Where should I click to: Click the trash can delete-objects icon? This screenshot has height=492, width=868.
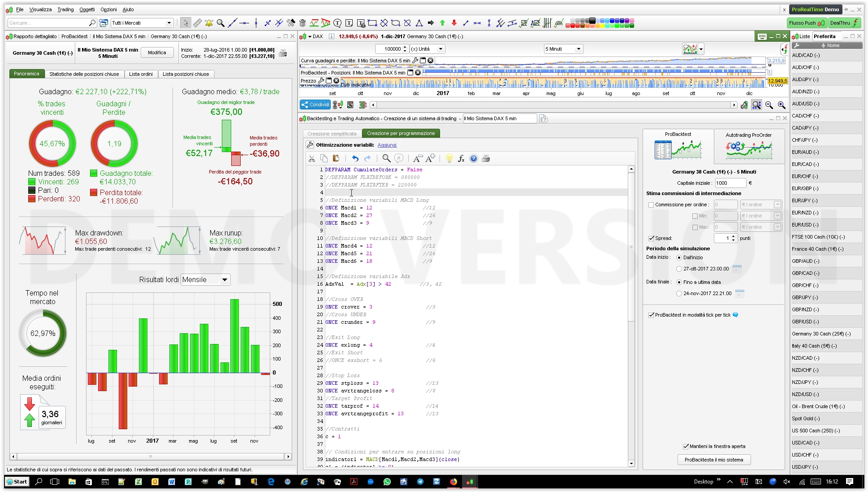click(x=302, y=23)
